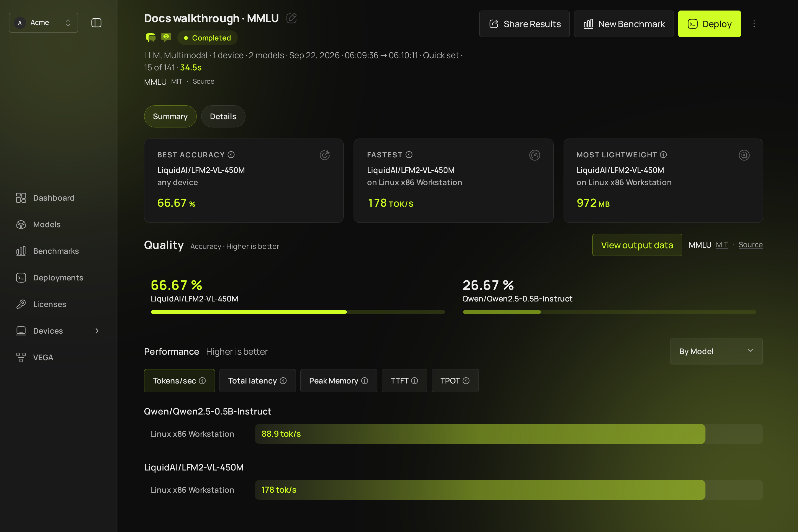Viewport: 798px width, 532px height.
Task: Click the LLM chat bubbles icon
Action: 151,38
